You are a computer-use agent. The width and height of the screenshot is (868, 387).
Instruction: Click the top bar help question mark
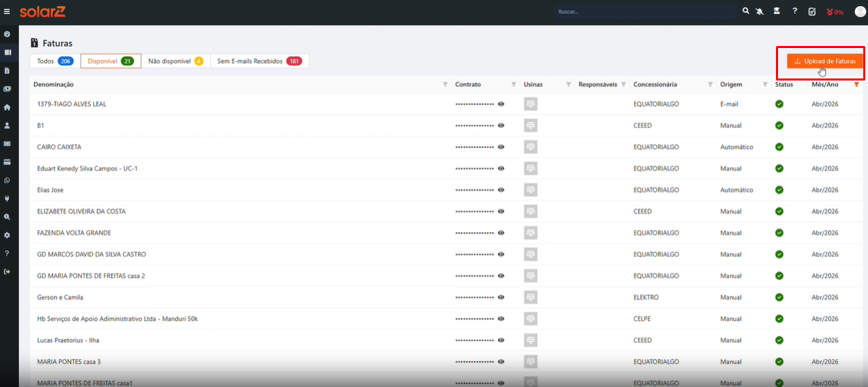coord(795,12)
